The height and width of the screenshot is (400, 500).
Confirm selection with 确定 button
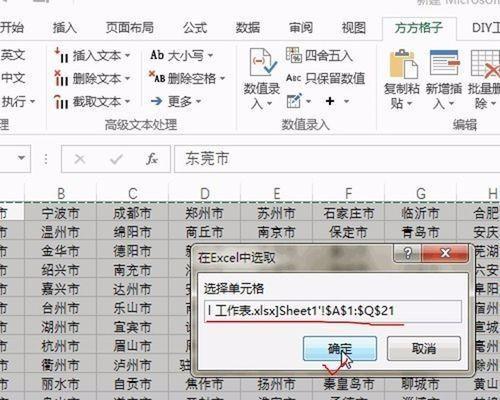click(340, 348)
